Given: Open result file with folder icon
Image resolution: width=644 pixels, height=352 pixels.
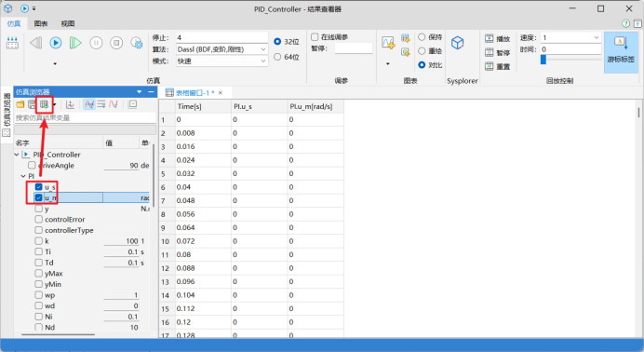Looking at the screenshot, I should (20, 104).
